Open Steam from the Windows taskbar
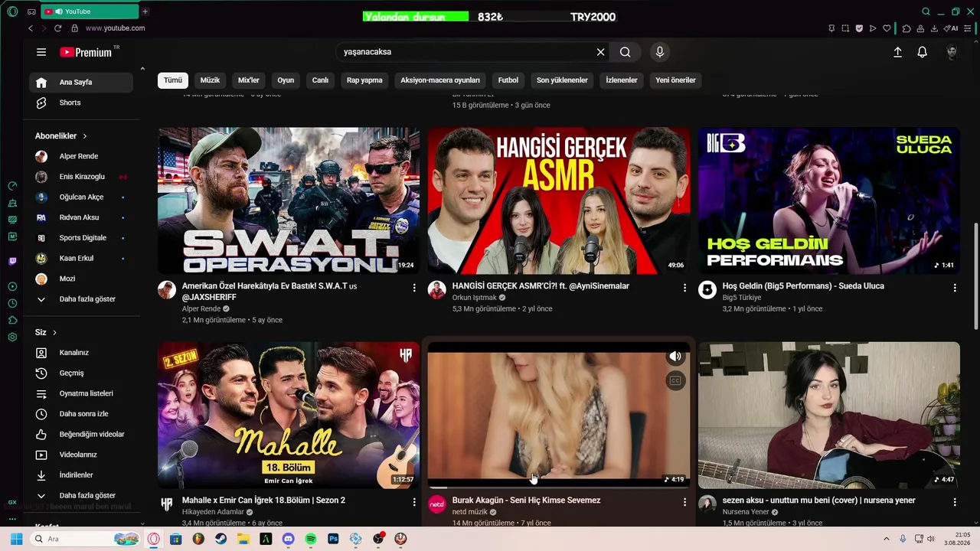 click(x=221, y=539)
